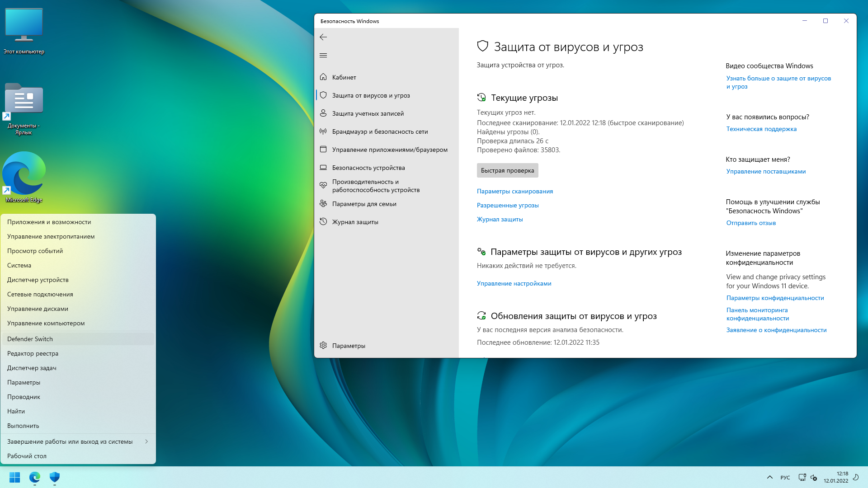This screenshot has width=868, height=488.
Task: Open Журнал защиты in the sidebar
Action: [x=387, y=222]
